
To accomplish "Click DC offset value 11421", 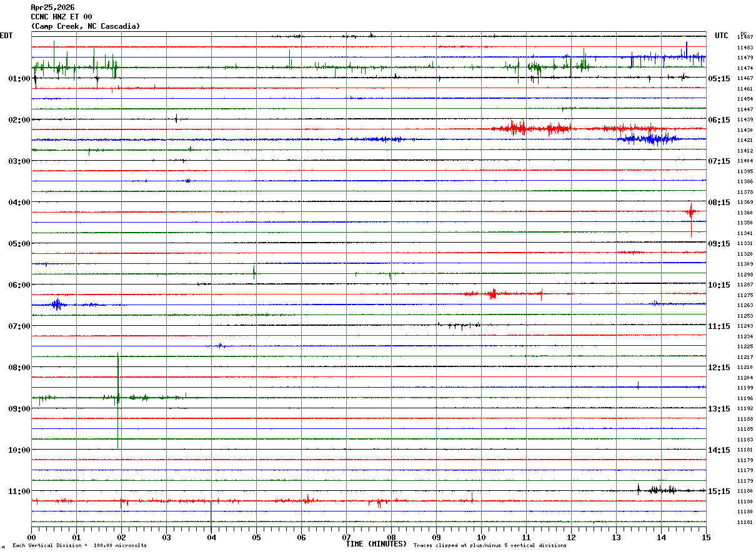I will (x=745, y=141).
